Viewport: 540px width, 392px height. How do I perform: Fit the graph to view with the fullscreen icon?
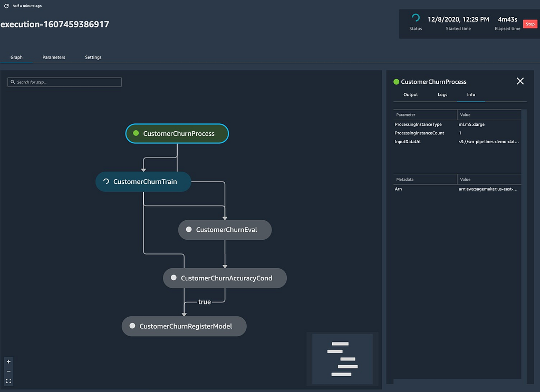(x=8, y=380)
